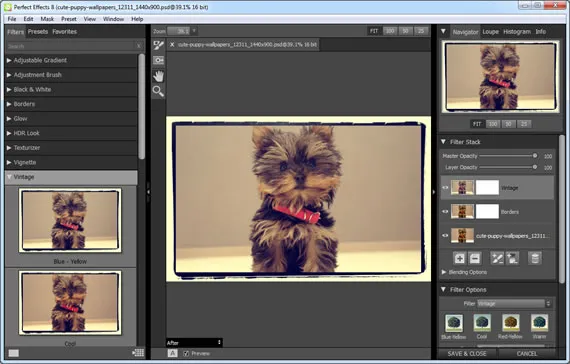
Task: Click the brush icon in Filter Stack
Action: tap(497, 258)
